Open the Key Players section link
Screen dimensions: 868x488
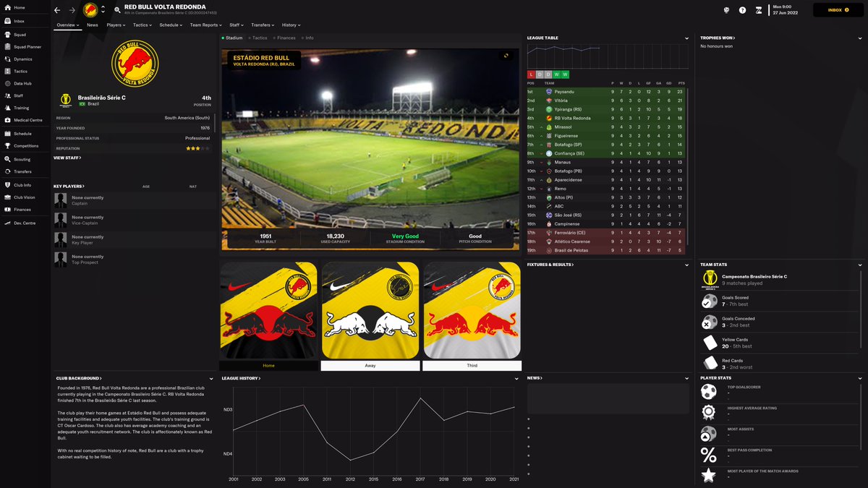coord(69,186)
